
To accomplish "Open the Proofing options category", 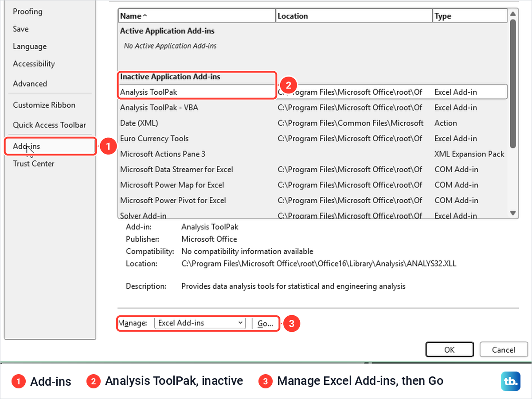I will coord(27,12).
